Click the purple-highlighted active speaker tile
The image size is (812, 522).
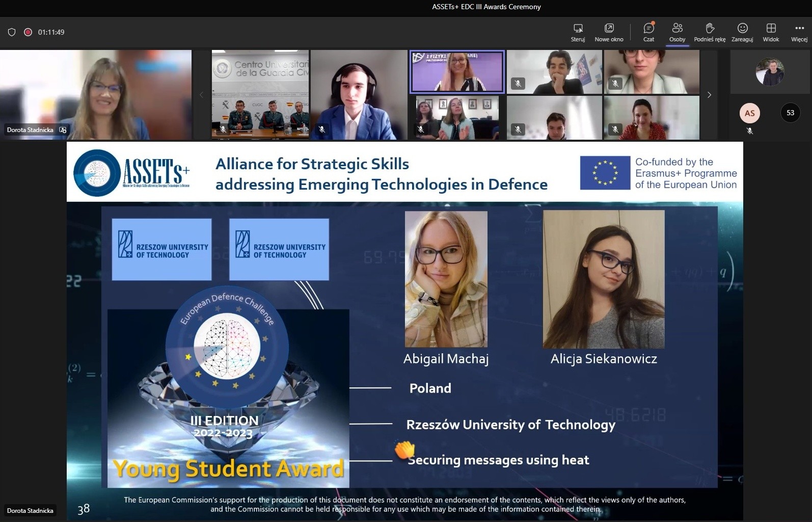457,72
